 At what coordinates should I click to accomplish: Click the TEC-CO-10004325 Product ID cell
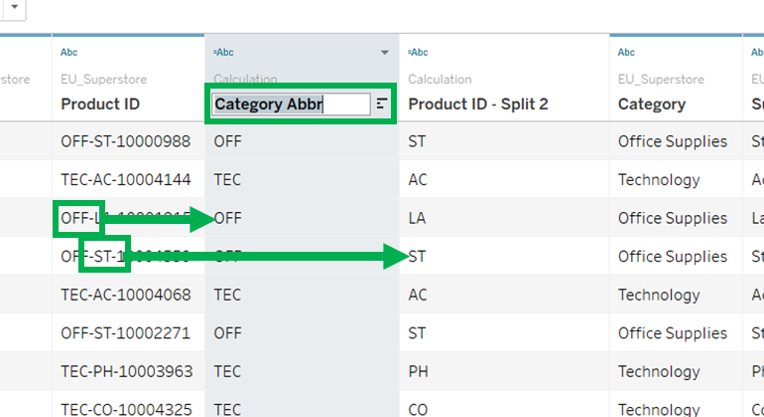coord(125,409)
